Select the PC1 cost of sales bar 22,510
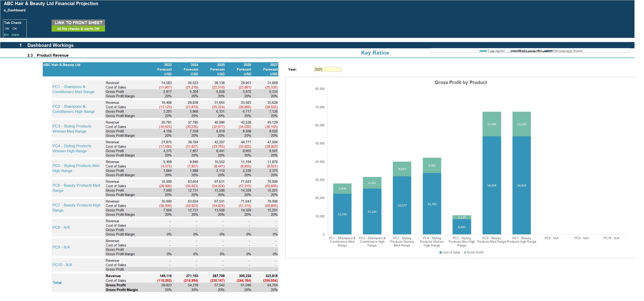This screenshot has width=644, height=301. pyautogui.click(x=342, y=214)
